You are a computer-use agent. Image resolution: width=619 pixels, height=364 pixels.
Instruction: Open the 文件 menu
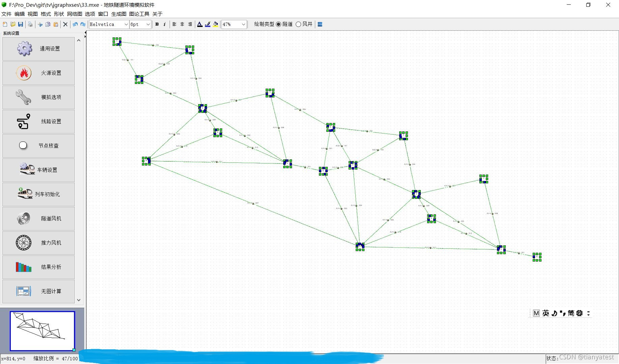[6, 14]
